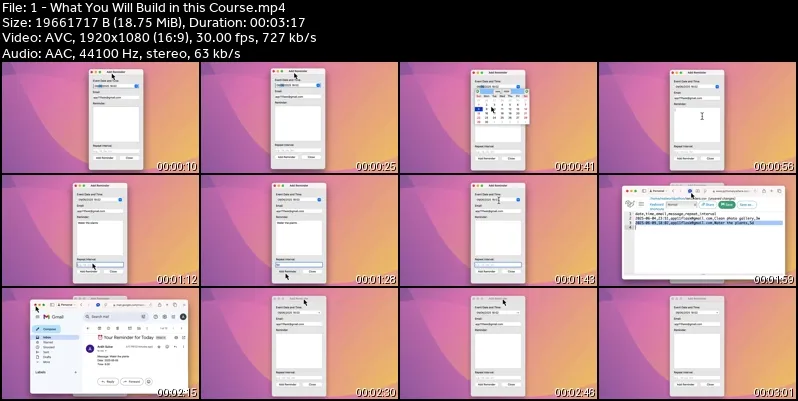Click the Keyboard shortcuts link
798x401 pixels.
click(657, 207)
